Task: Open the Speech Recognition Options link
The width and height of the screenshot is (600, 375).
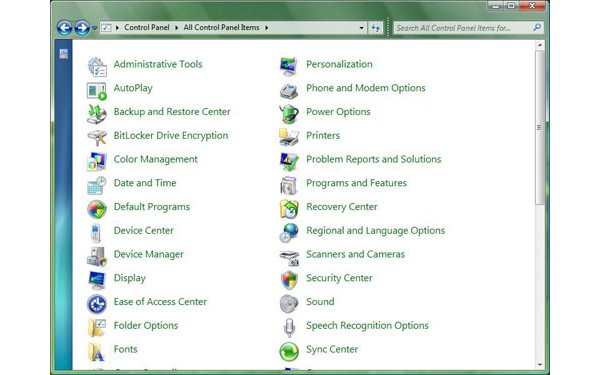Action: pos(367,326)
